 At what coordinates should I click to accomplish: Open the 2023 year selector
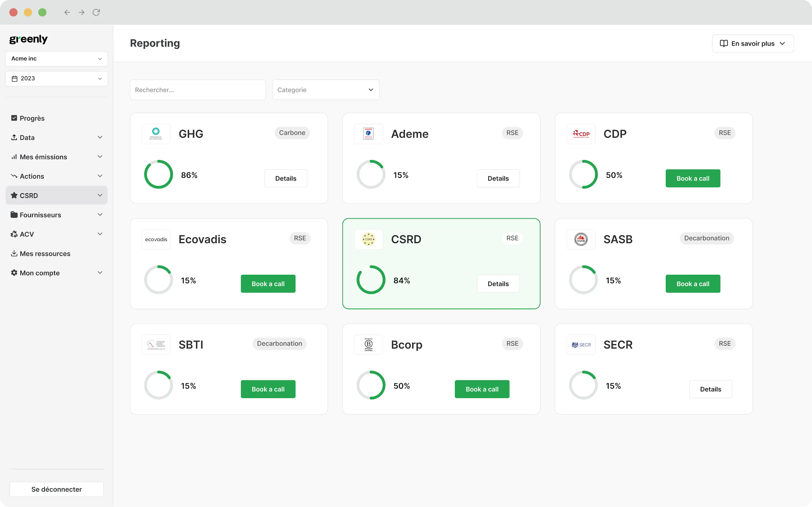[57, 79]
